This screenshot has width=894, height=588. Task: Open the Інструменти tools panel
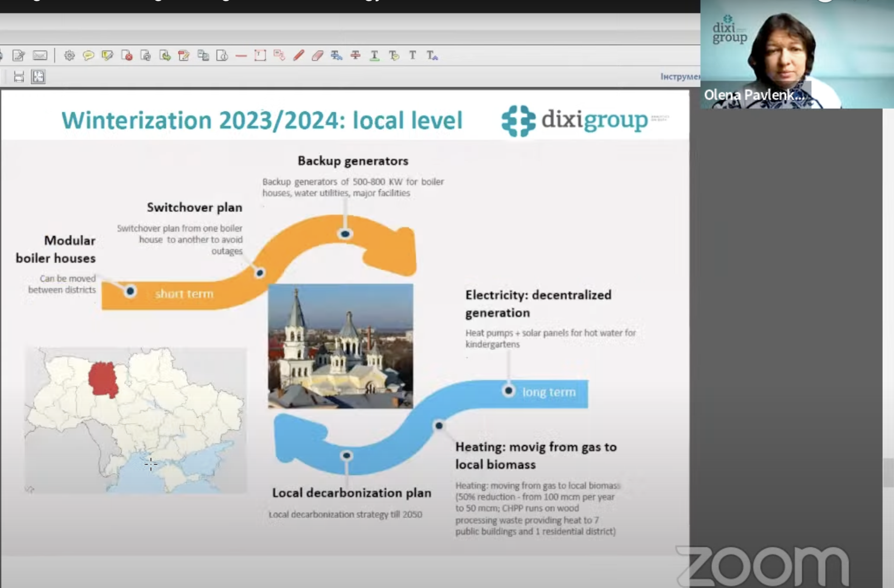tap(680, 77)
